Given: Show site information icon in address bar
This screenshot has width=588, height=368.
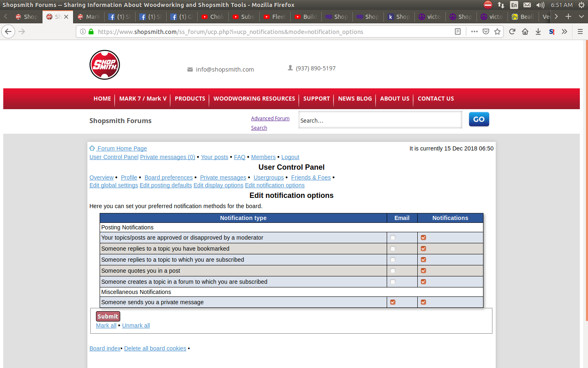Looking at the screenshot, I should click(x=83, y=31).
